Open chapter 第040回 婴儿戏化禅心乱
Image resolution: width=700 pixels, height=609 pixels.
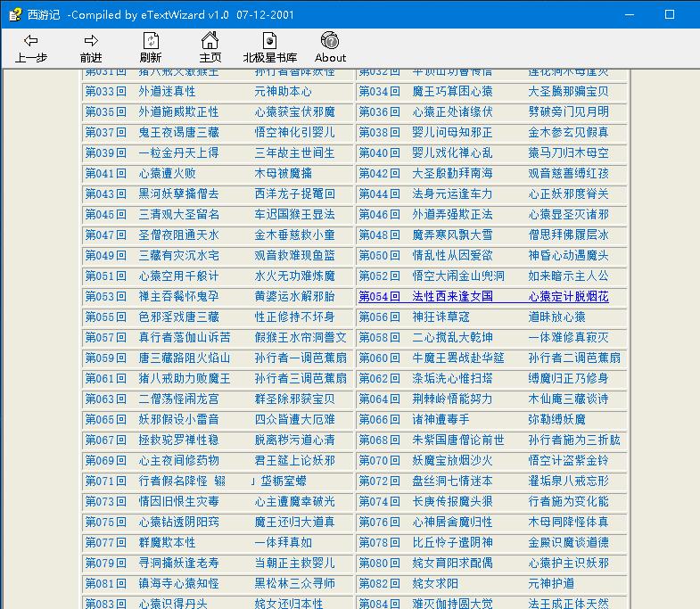tap(483, 153)
